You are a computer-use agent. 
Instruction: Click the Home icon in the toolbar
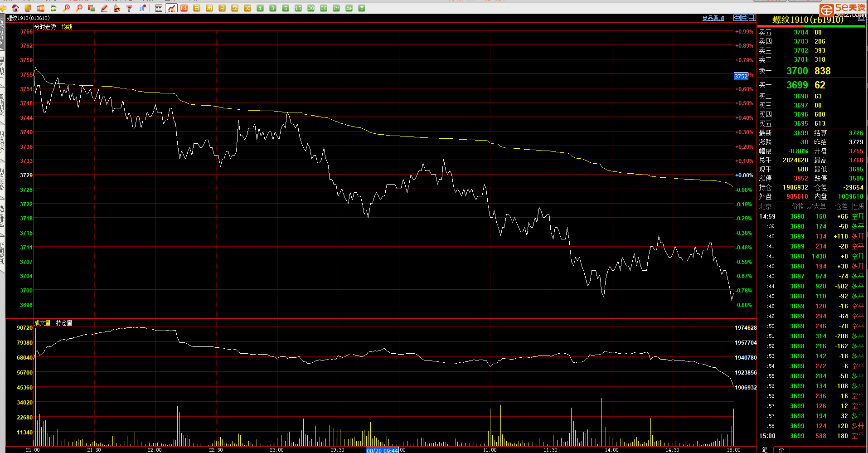pos(15,8)
